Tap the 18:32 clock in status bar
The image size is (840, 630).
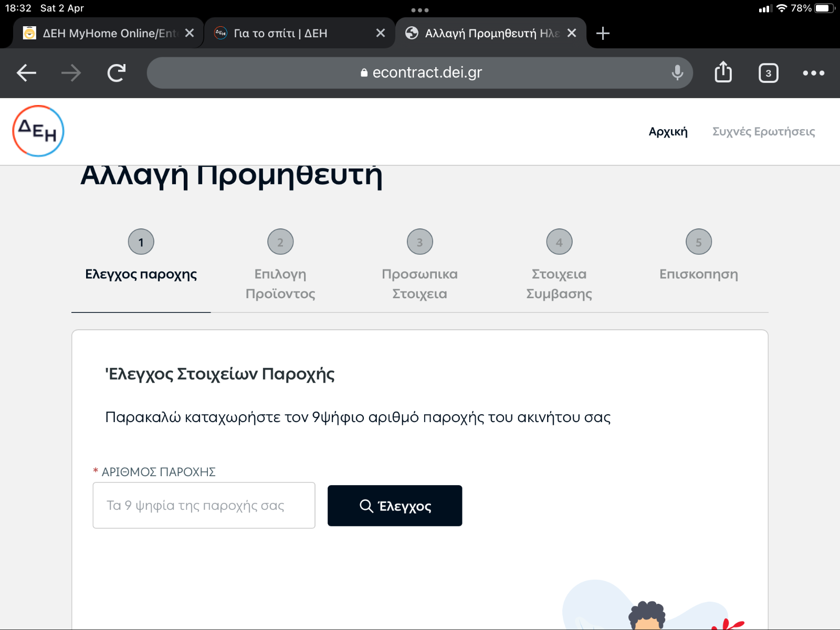18,8
